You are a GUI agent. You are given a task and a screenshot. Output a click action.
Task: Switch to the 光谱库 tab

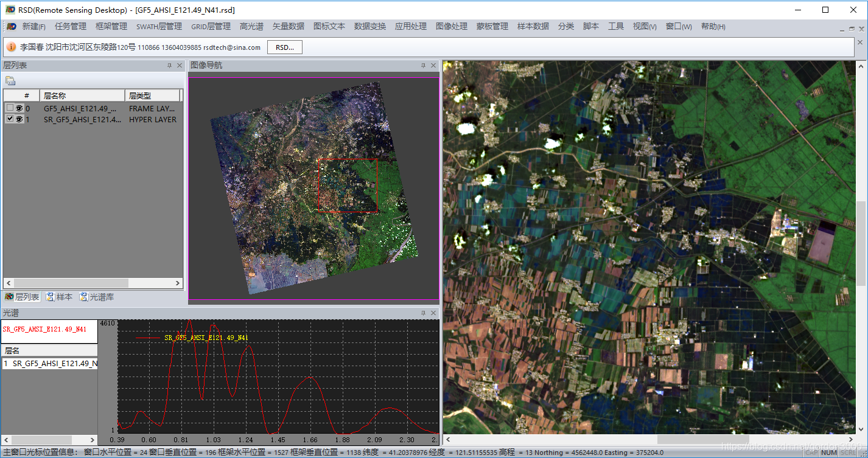pos(96,297)
